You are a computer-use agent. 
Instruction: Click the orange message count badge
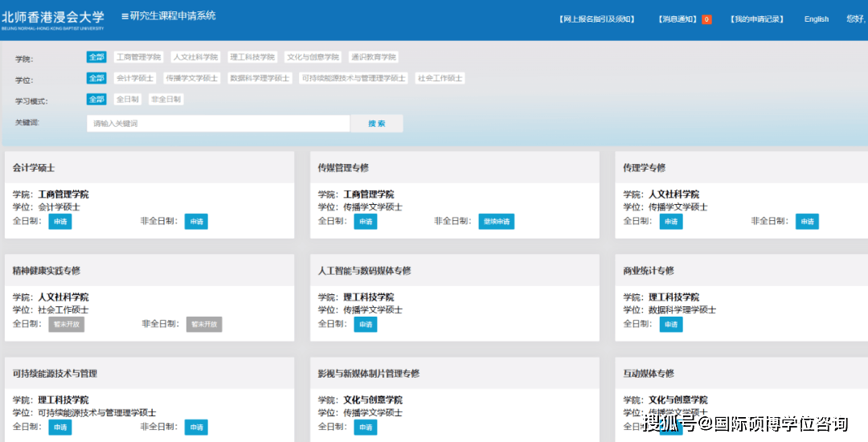(706, 19)
